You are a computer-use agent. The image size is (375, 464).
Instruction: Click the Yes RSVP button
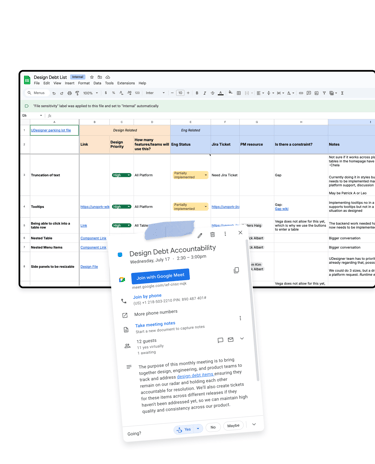184,429
